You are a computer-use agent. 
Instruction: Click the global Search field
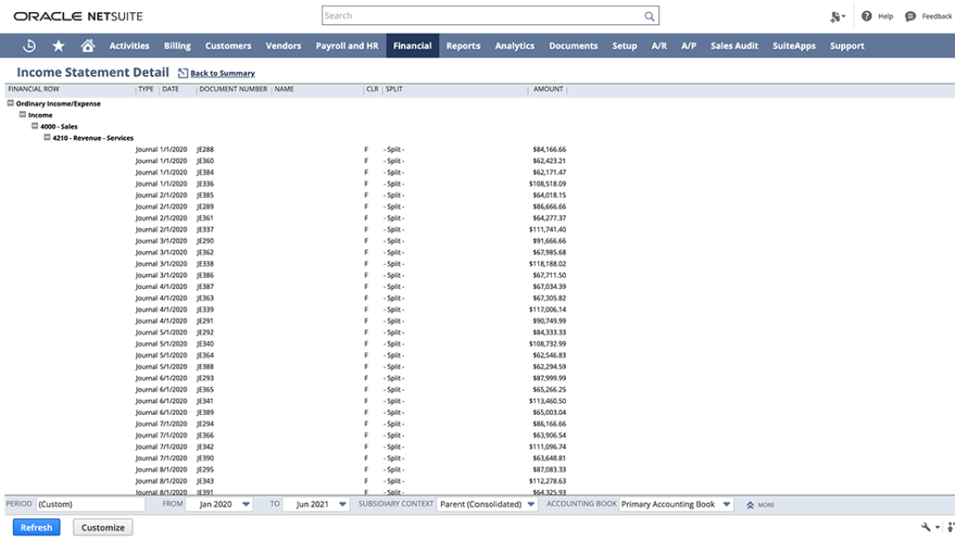482,16
